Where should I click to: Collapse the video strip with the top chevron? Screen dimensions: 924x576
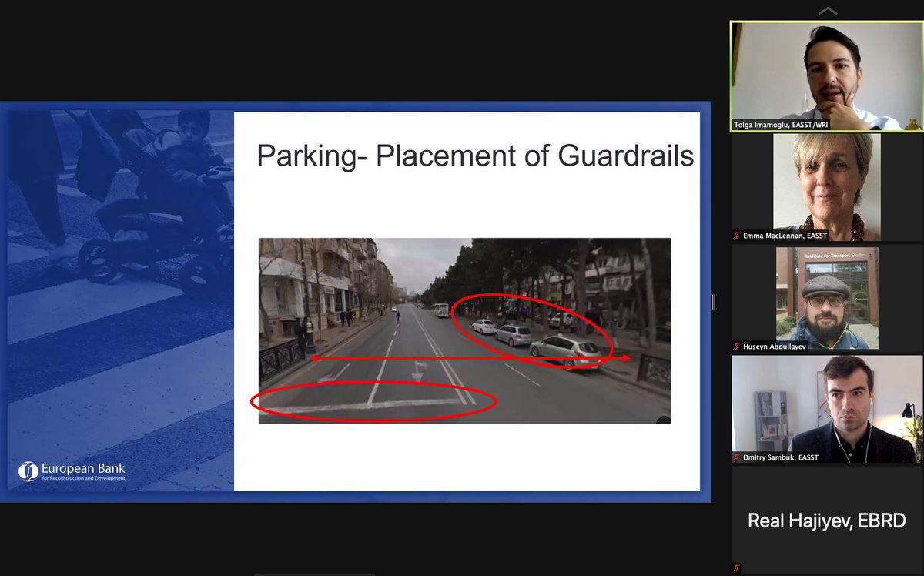pyautogui.click(x=828, y=11)
